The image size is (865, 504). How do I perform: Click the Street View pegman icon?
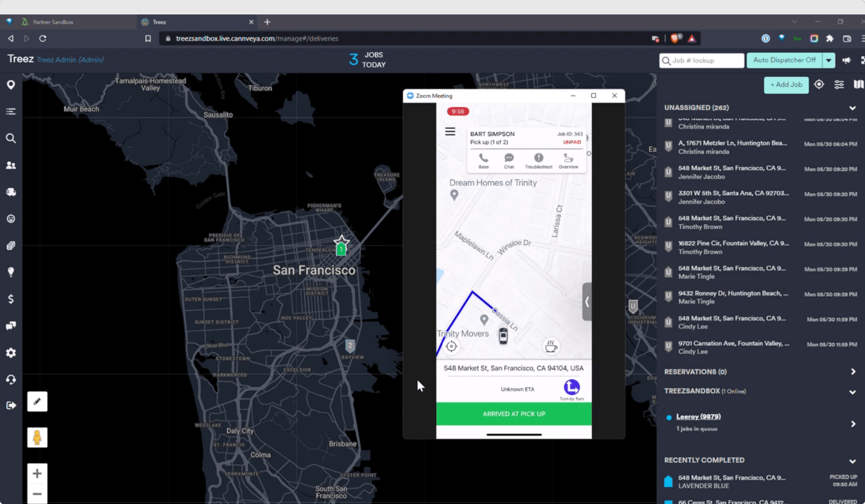[x=37, y=437]
